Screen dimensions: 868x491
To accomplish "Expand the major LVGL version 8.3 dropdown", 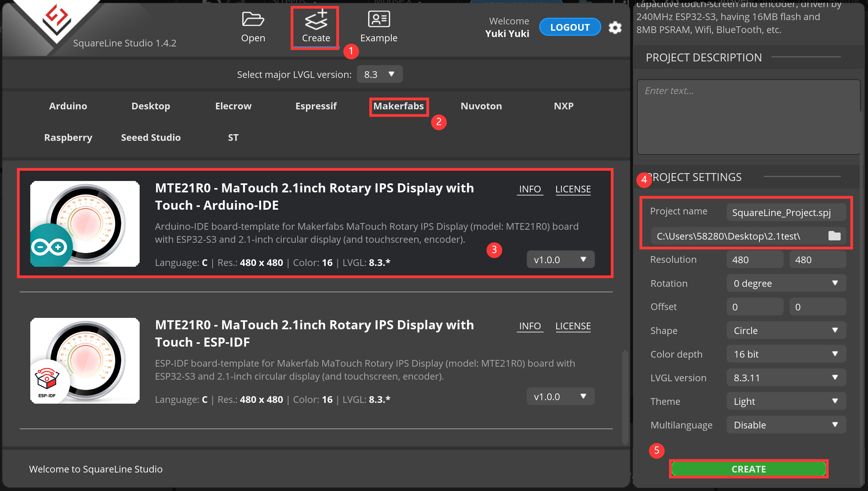I will (x=380, y=74).
